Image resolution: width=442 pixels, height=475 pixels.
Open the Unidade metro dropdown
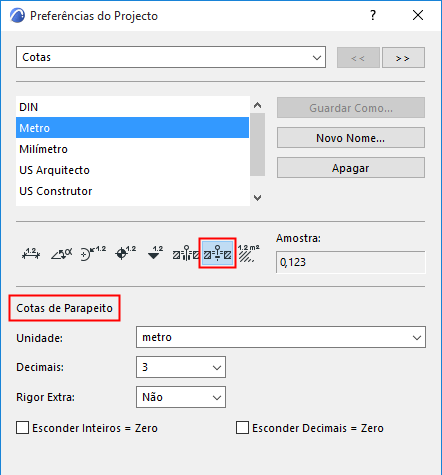pyautogui.click(x=281, y=337)
